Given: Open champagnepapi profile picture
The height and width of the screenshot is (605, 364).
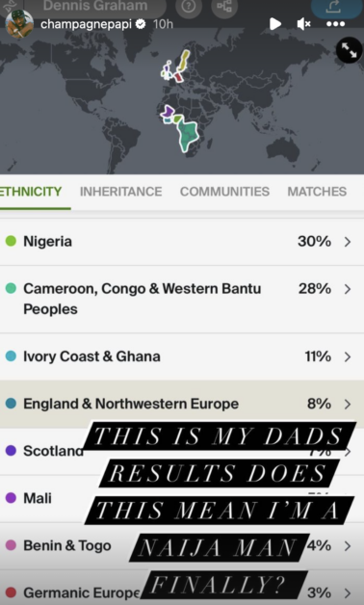Looking at the screenshot, I should coord(18,23).
